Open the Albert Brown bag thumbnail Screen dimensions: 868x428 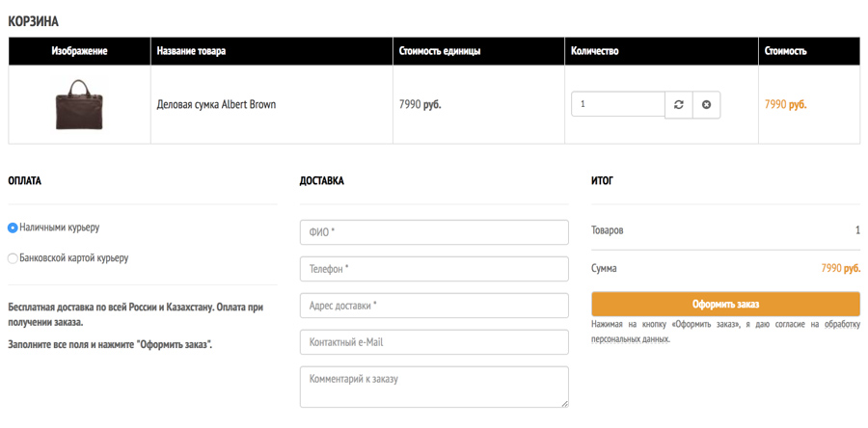click(79, 104)
